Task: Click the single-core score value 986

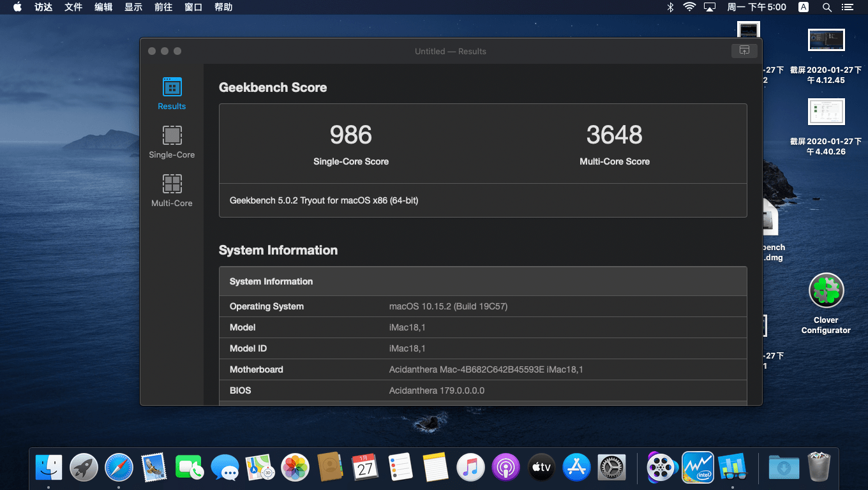Action: click(351, 135)
